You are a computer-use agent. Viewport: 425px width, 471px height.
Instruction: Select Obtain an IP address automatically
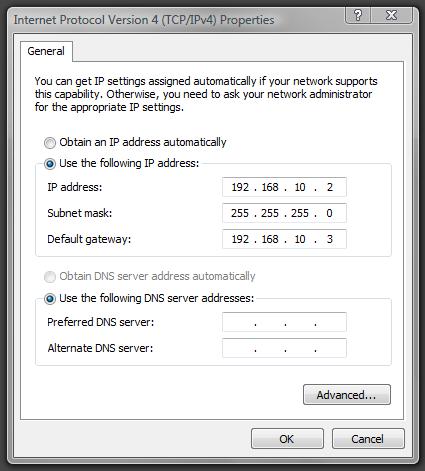tap(50, 143)
